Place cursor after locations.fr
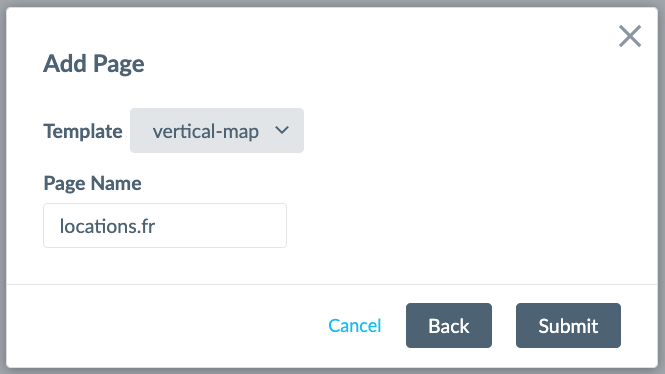This screenshot has width=665, height=374. pos(157,226)
